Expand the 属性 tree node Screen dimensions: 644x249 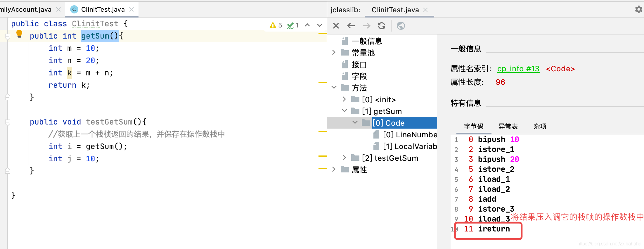[x=334, y=170]
